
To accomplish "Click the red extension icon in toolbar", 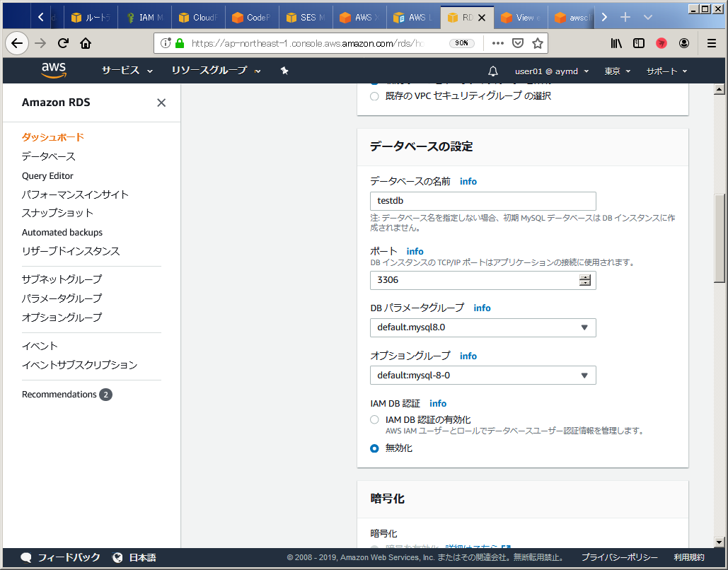I will point(661,43).
